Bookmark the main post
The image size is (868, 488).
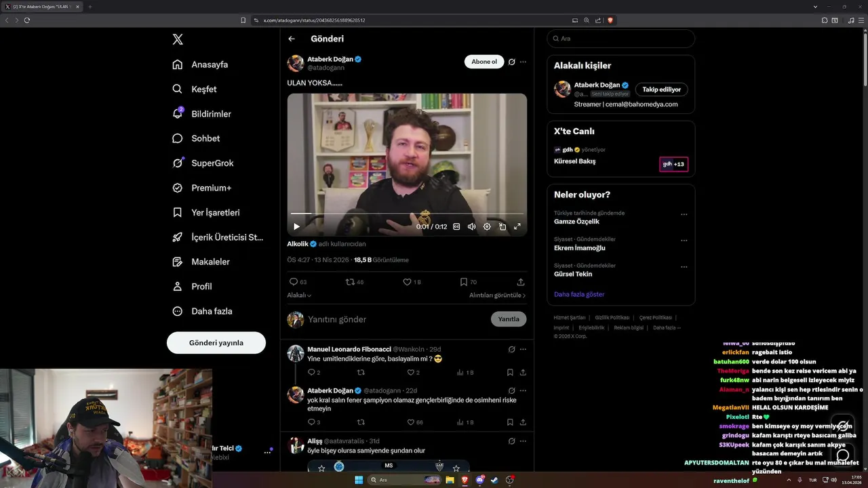[x=468, y=282]
